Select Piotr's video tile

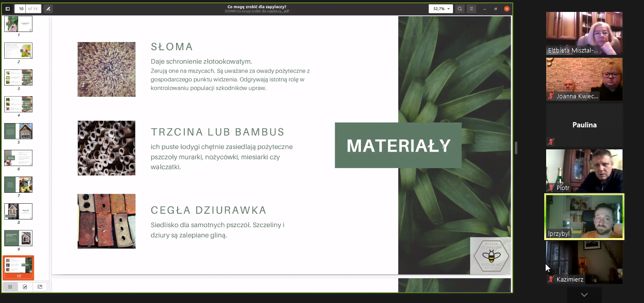[584, 171]
